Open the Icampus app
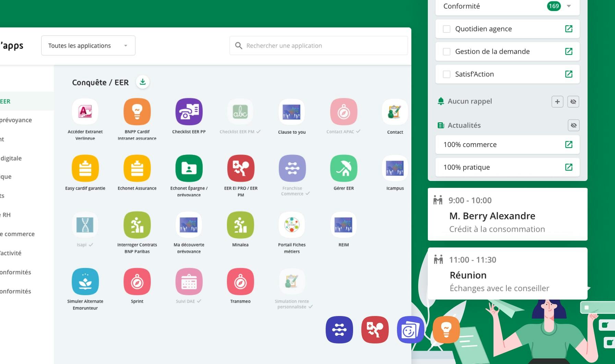Viewport: 615px width, 364px height. tap(395, 168)
